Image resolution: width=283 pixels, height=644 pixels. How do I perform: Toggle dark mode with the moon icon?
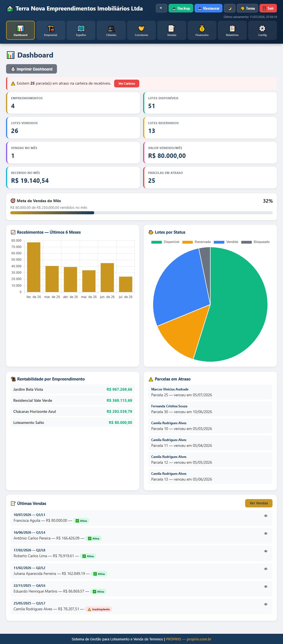click(230, 8)
